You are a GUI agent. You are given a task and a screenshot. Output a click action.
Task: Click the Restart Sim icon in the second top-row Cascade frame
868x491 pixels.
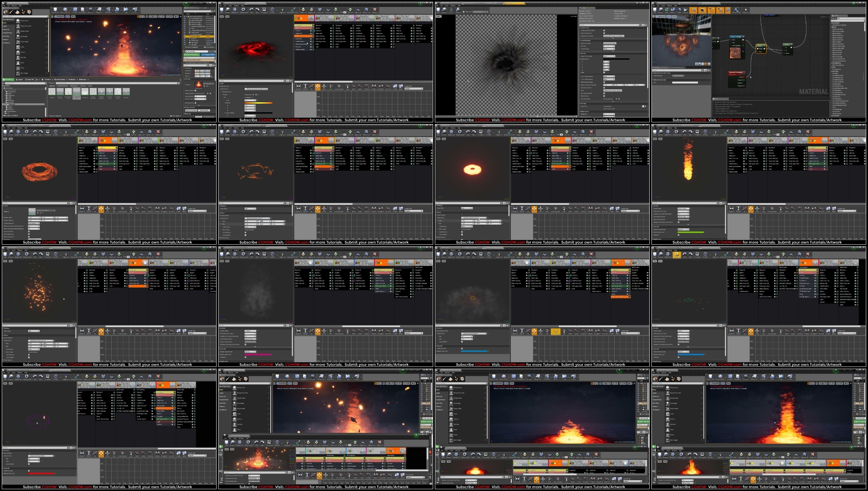[235, 10]
